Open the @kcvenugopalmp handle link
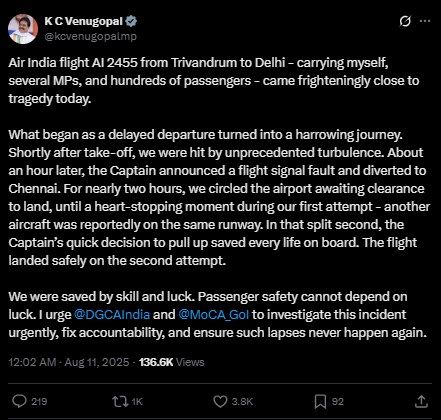Screen dimensions: 441x420 pyautogui.click(x=90, y=36)
